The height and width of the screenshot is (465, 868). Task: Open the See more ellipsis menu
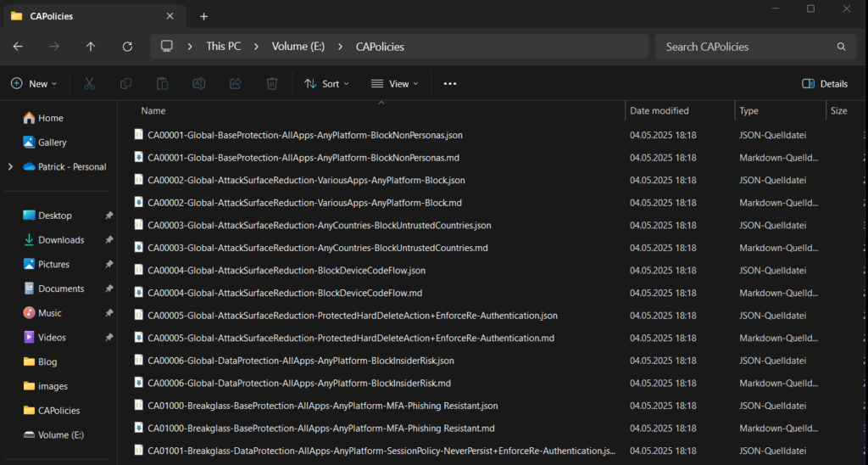pos(450,84)
